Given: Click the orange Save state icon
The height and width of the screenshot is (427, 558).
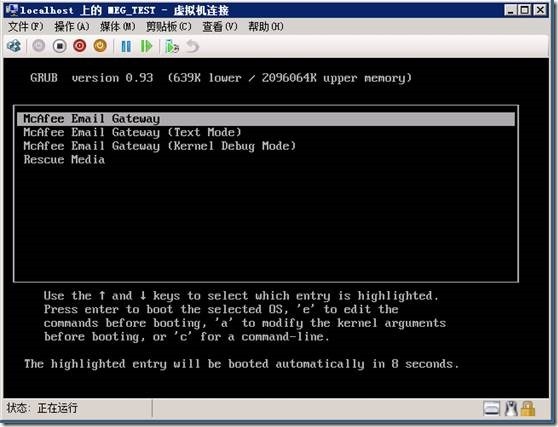Looking at the screenshot, I should [x=100, y=46].
